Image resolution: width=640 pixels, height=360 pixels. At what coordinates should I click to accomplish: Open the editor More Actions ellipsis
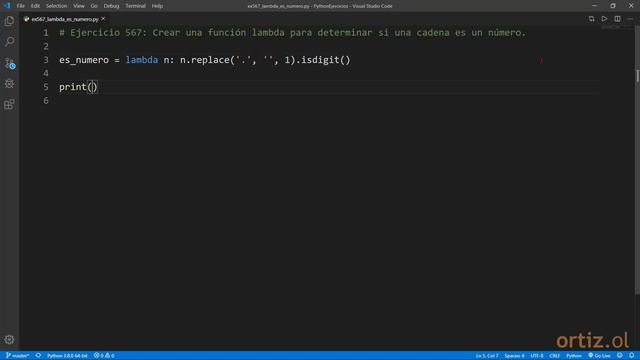[630, 19]
